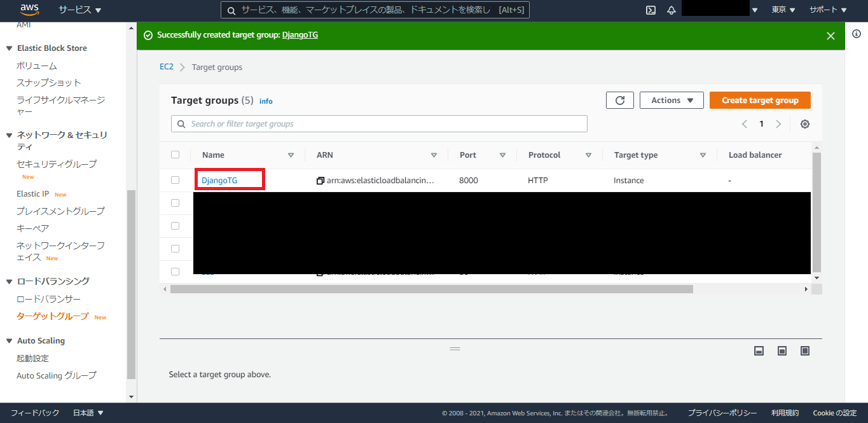The width and height of the screenshot is (868, 423).
Task: Toggle the select-all checkbox in header
Action: (x=176, y=155)
